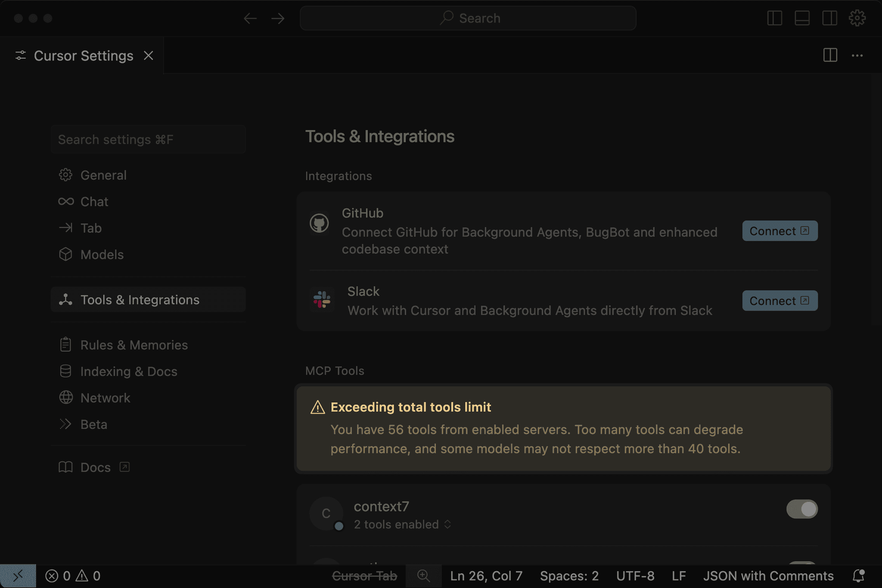The width and height of the screenshot is (882, 588).
Task: Click the GitHub logo icon
Action: (319, 223)
